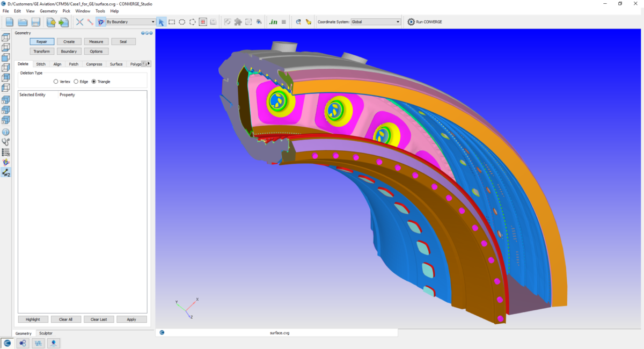
Task: Open an existing surface file
Action: pyautogui.click(x=22, y=21)
